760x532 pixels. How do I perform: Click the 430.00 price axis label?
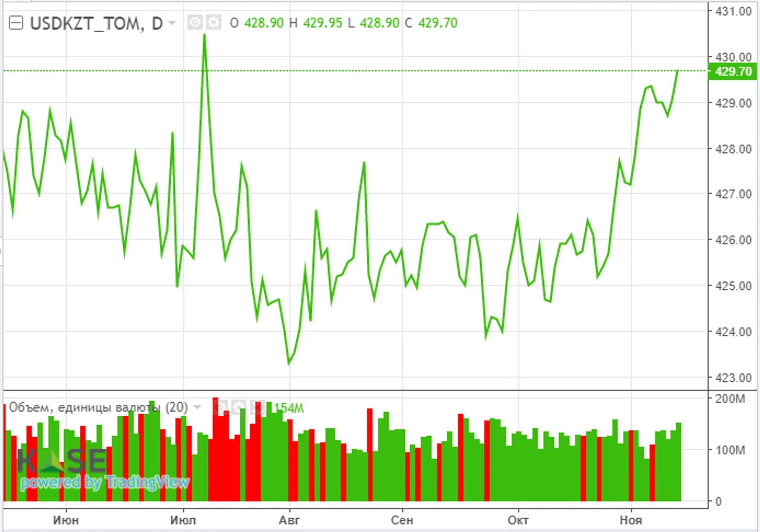tap(733, 57)
